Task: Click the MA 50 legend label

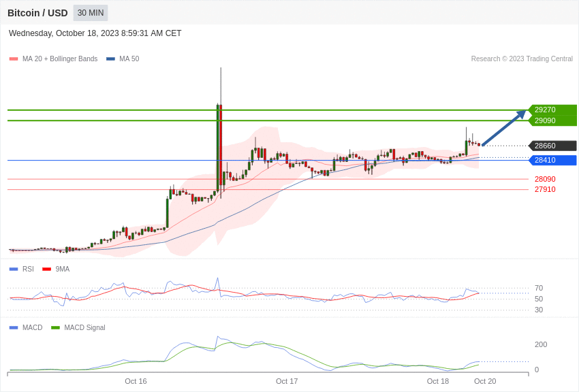Action: coord(129,59)
